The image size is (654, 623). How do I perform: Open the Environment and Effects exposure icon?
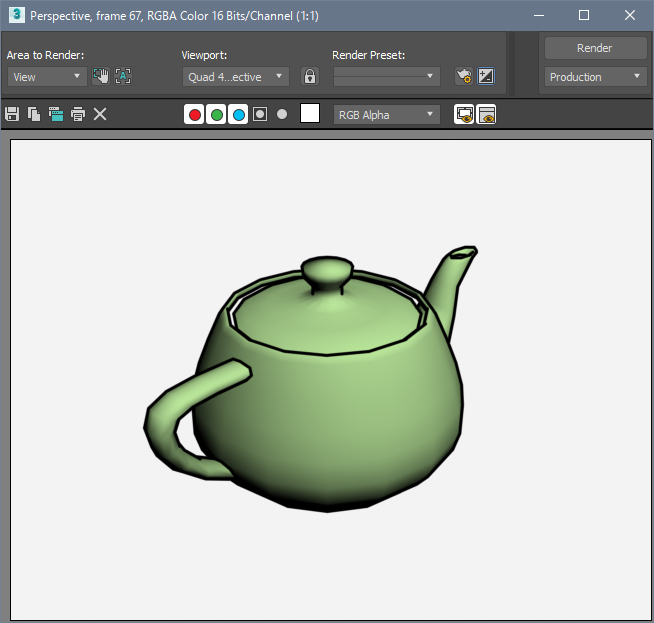[486, 76]
